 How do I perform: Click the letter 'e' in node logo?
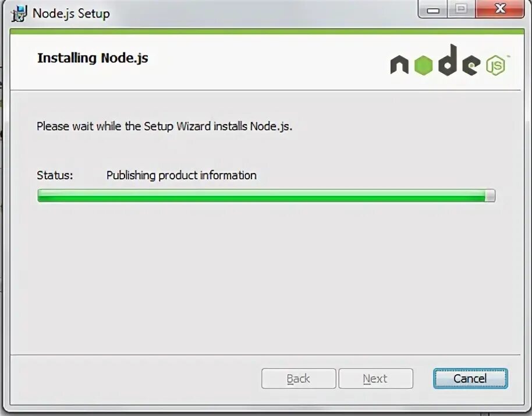(x=471, y=65)
